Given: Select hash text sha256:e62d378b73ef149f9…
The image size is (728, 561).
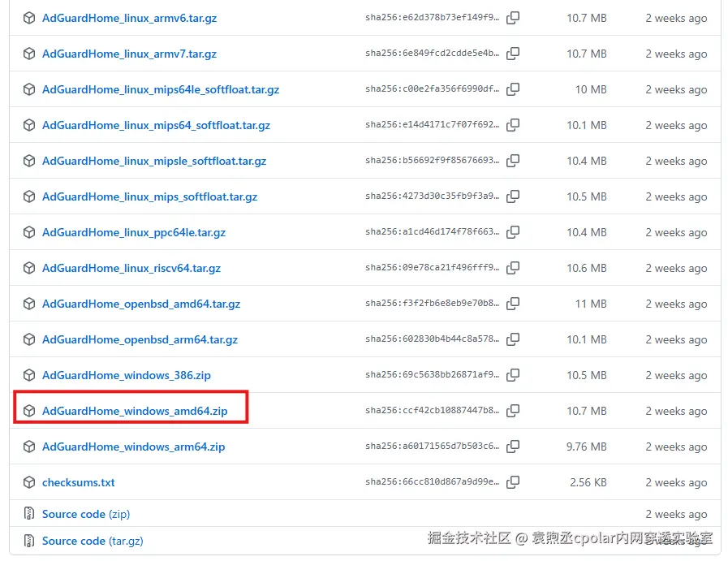Looking at the screenshot, I should coord(432,18).
